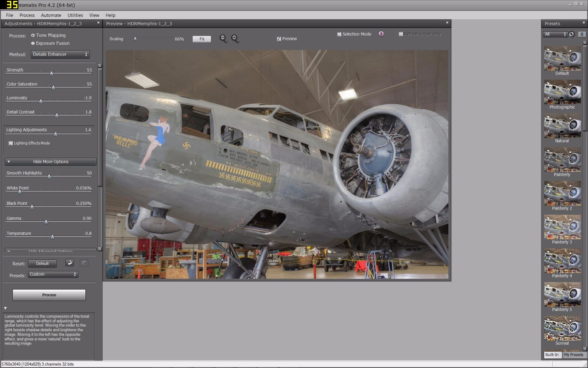Viewport: 588px width, 368px height.
Task: Click the large Process button
Action: click(x=49, y=295)
